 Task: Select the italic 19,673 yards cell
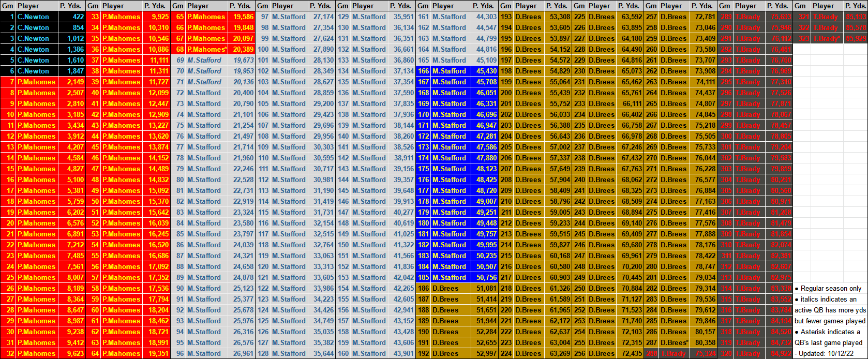click(241, 60)
